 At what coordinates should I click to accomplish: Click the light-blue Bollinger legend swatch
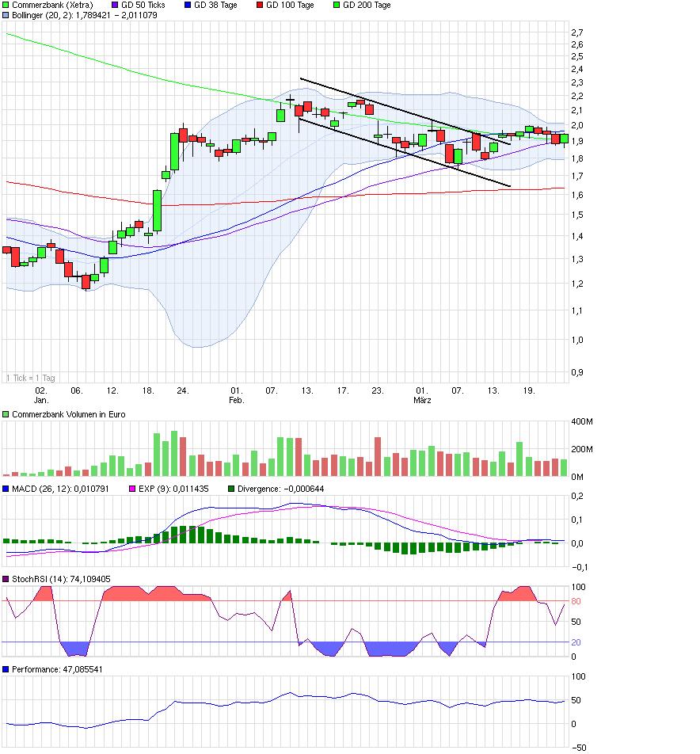[6, 15]
